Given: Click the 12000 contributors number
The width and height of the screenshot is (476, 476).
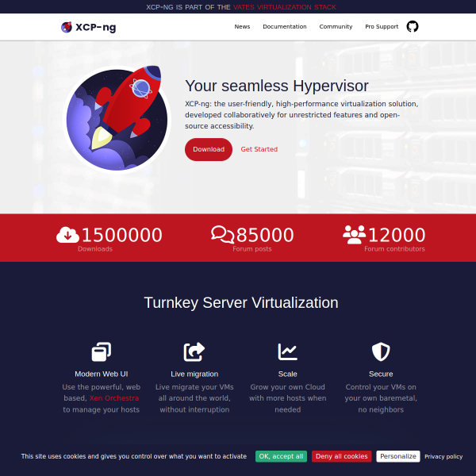Looking at the screenshot, I should pyautogui.click(x=397, y=235).
